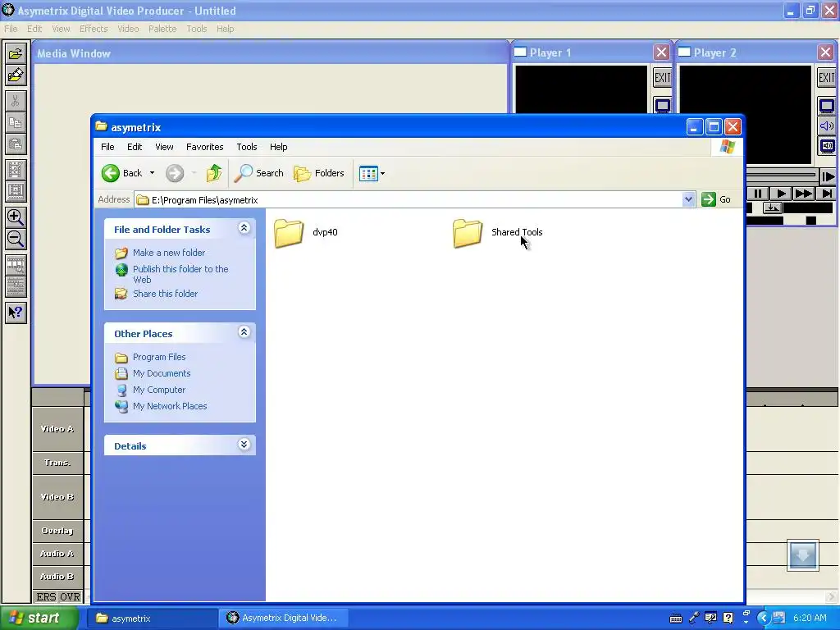Switch to Asymetrix Digital Video taskbar button
Viewport: 840px width, 630px height.
(x=284, y=619)
